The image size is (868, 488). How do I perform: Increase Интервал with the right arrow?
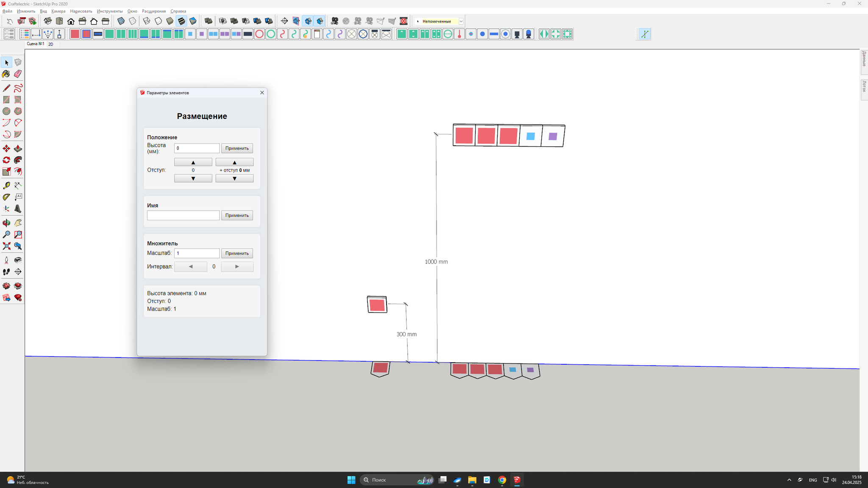pos(237,266)
